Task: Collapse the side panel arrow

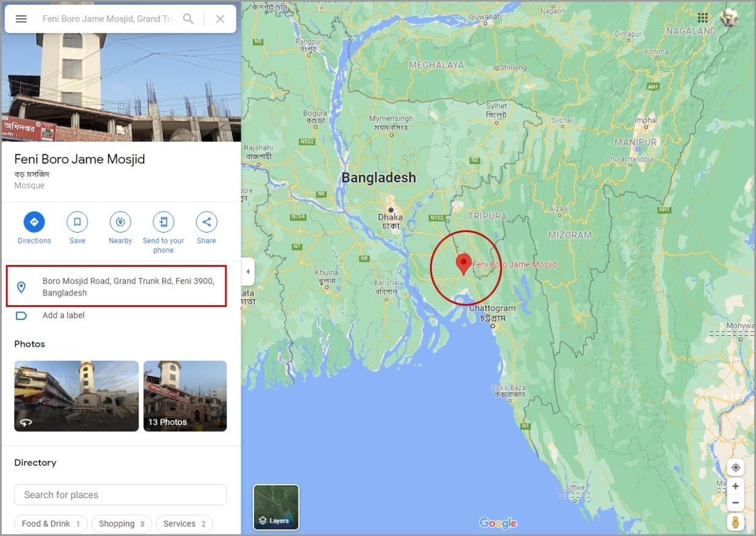Action: 247,272
